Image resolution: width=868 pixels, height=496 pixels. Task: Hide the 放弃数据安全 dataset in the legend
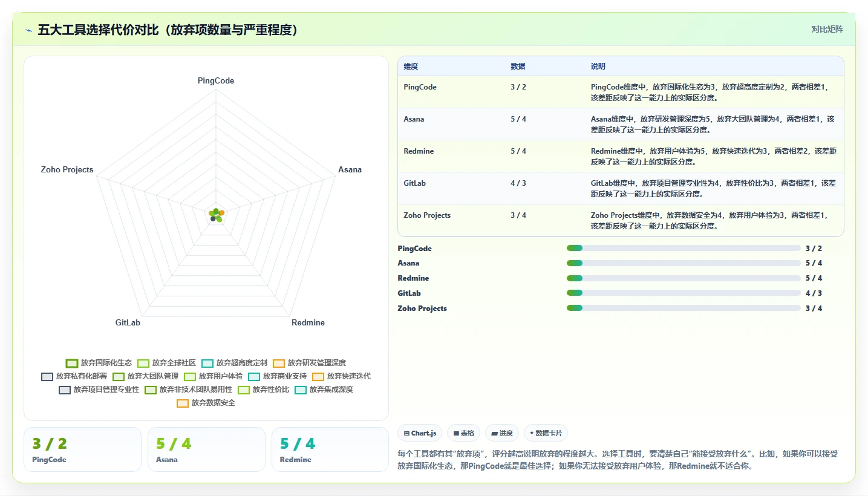coord(206,403)
